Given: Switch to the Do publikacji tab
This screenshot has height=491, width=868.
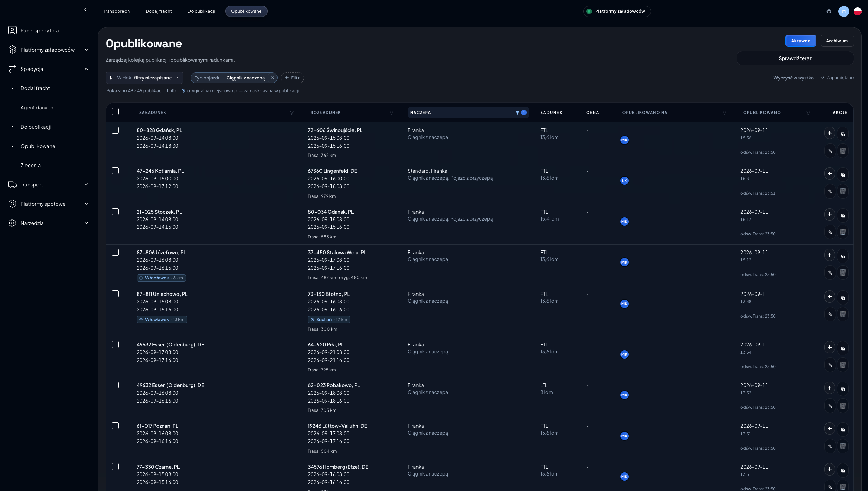Looking at the screenshot, I should click(201, 11).
